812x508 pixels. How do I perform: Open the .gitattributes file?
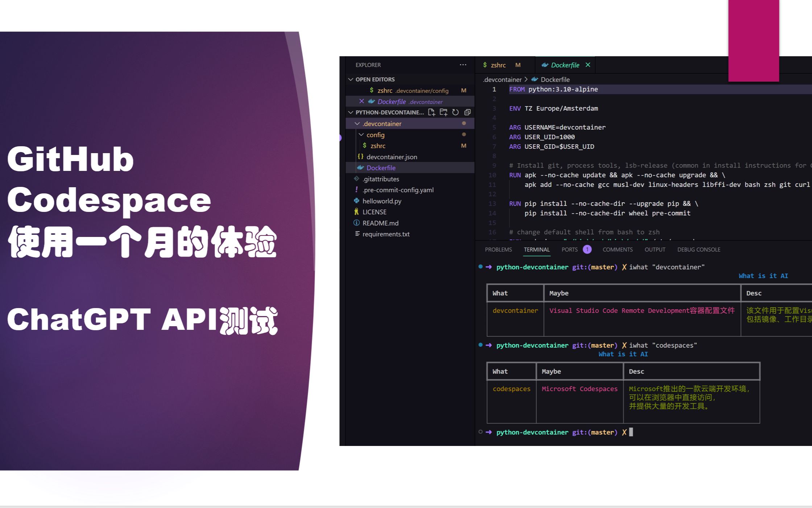410,179
